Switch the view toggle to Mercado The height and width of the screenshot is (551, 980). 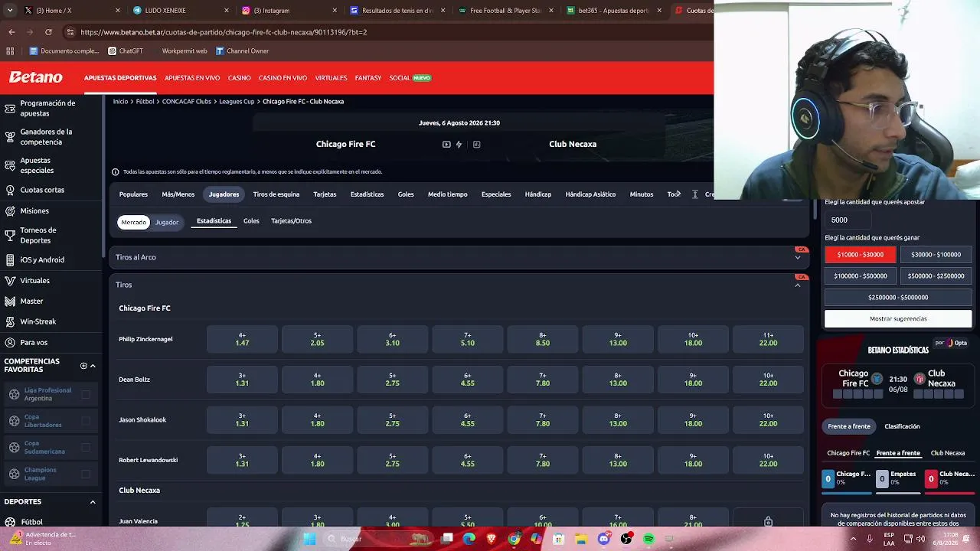click(133, 222)
